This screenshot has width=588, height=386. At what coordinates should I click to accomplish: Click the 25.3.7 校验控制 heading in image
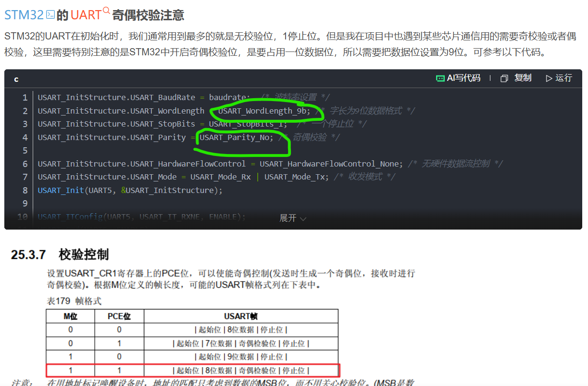[60, 254]
